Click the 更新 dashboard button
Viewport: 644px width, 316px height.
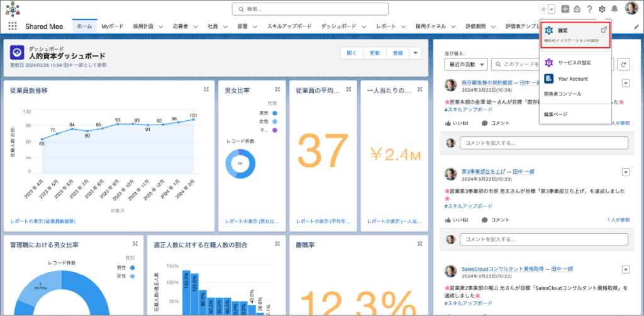coord(375,53)
